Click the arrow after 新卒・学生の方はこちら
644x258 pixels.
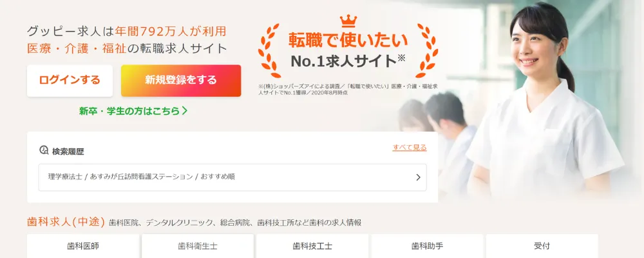click(185, 111)
